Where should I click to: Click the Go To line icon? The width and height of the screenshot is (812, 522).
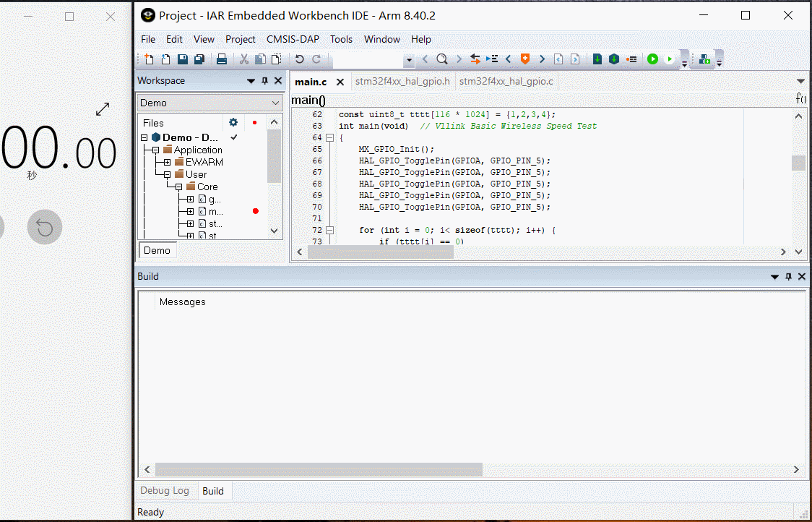[492, 59]
